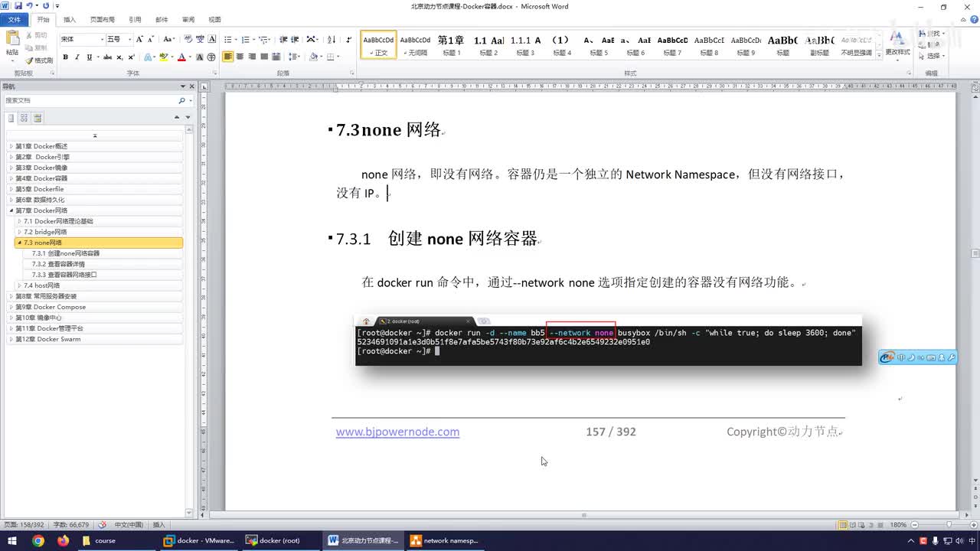Viewport: 980px width, 551px height.
Task: Apply paragraph shading color
Action: point(314,57)
